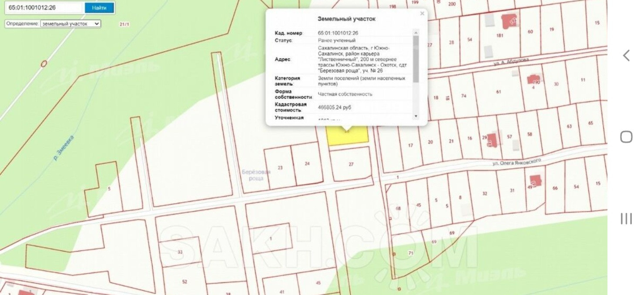Open the Определение type dropdown
Image resolution: width=644 pixels, height=295 pixels.
pyautogui.click(x=70, y=24)
